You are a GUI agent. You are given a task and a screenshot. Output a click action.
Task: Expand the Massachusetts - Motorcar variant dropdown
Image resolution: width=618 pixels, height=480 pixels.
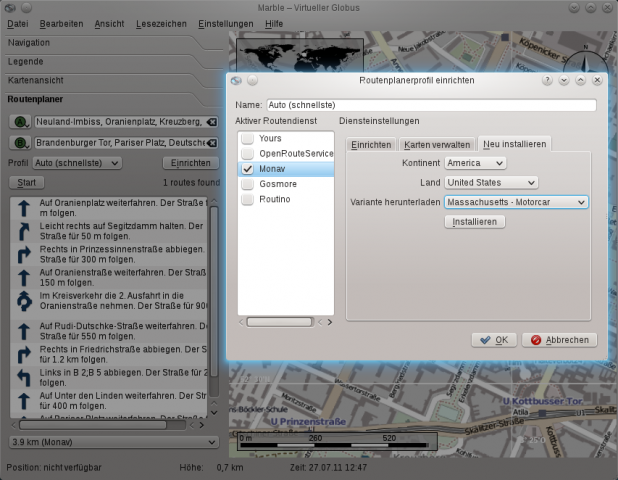coord(516,202)
